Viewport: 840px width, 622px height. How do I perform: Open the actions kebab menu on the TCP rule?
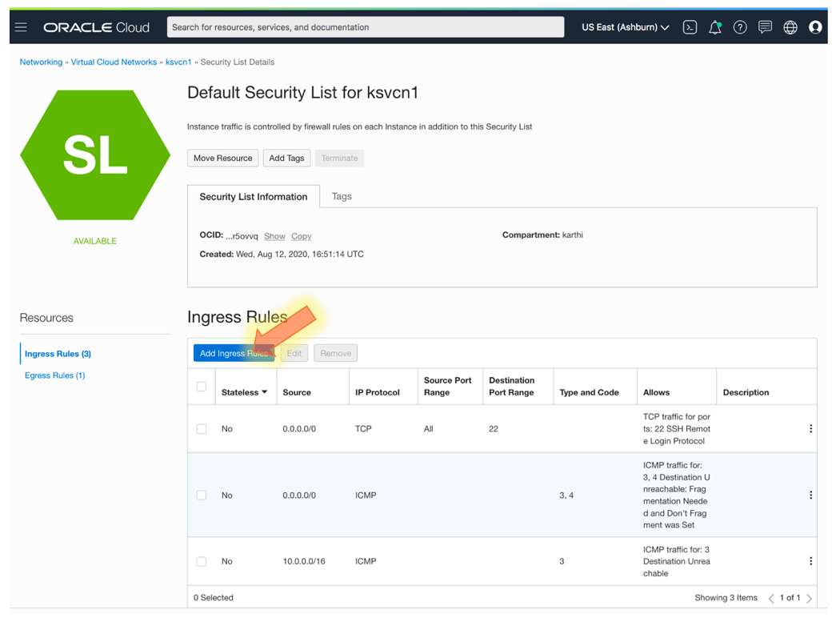click(x=810, y=428)
